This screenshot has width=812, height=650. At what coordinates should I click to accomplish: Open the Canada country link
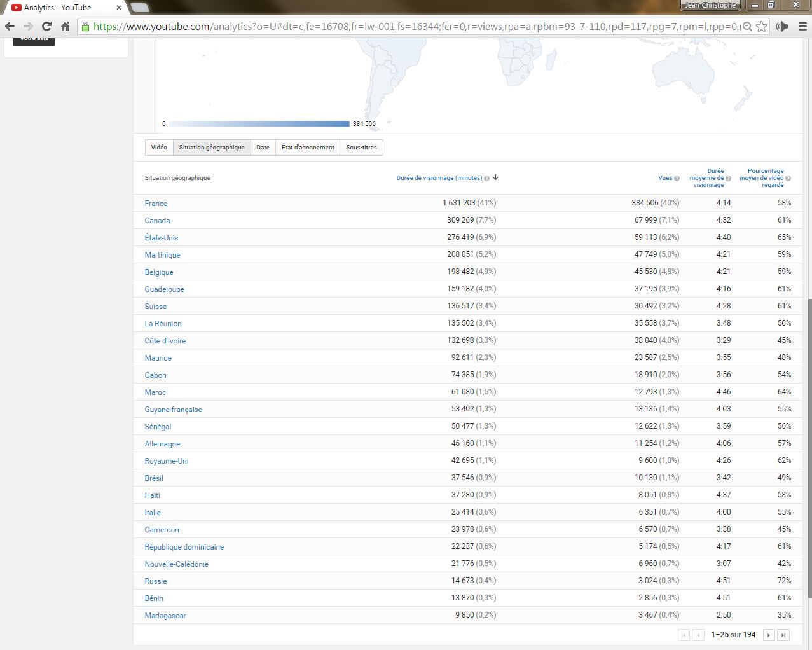pos(157,221)
